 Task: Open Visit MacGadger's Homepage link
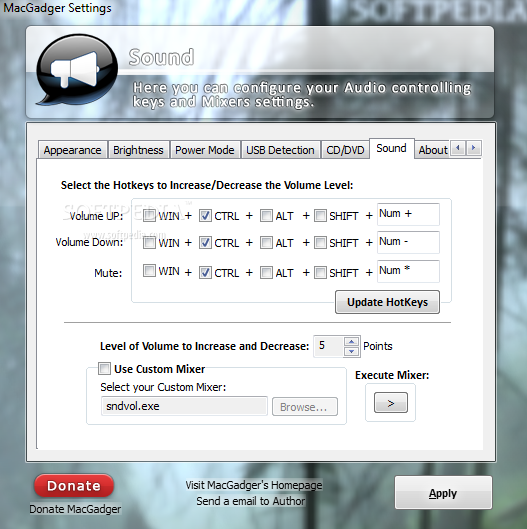[254, 485]
